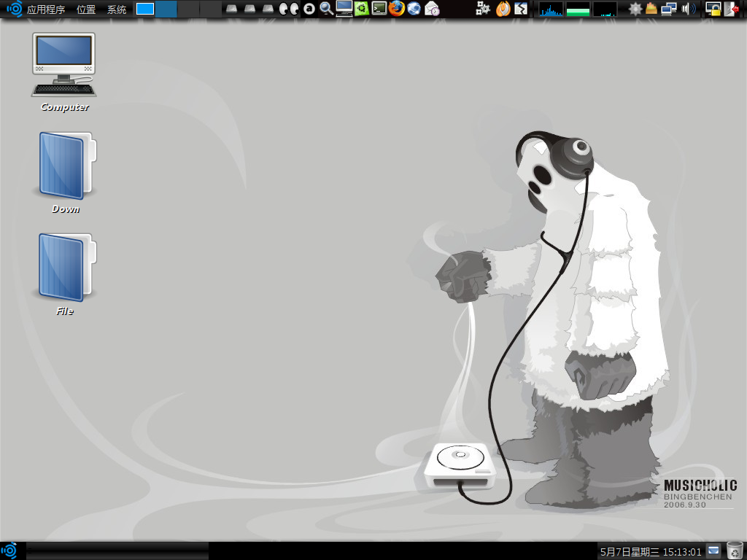
Task: Open the mail envelope launcher
Action: click(x=432, y=9)
